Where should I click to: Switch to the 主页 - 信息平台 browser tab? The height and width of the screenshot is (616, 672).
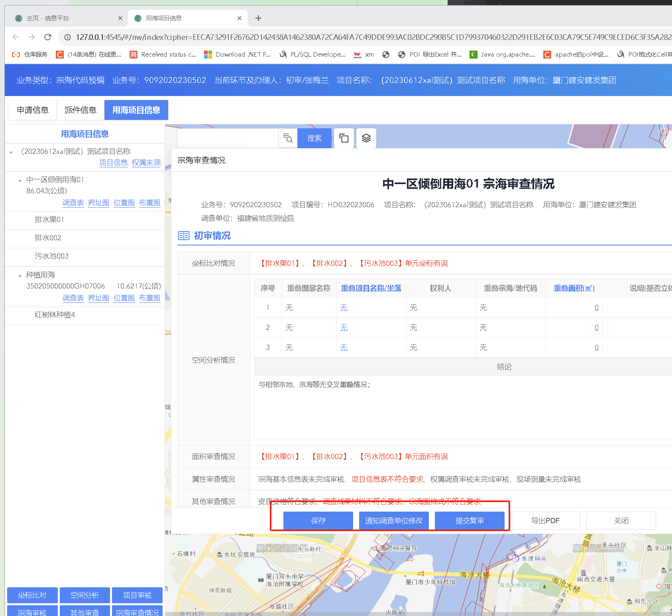[x=64, y=18]
